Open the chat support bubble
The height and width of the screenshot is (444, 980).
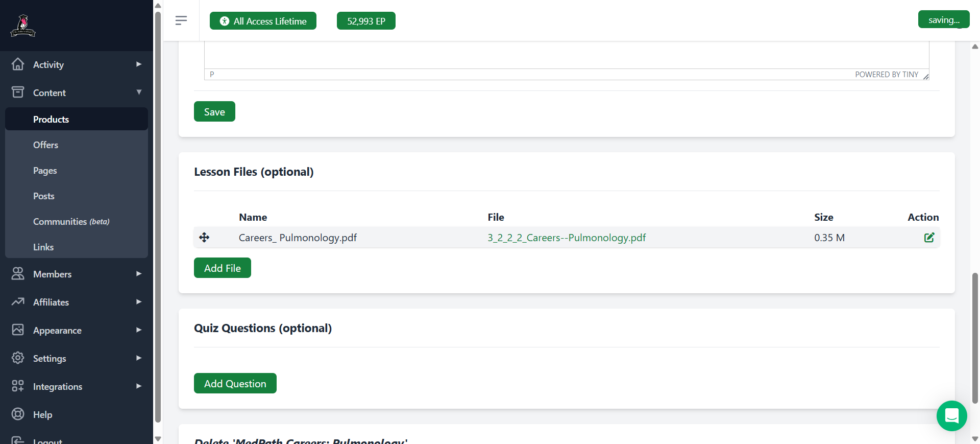pos(951,416)
